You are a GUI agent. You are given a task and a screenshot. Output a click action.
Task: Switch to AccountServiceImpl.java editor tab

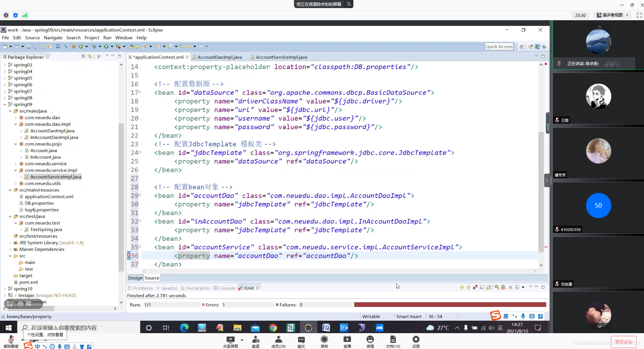tap(279, 57)
